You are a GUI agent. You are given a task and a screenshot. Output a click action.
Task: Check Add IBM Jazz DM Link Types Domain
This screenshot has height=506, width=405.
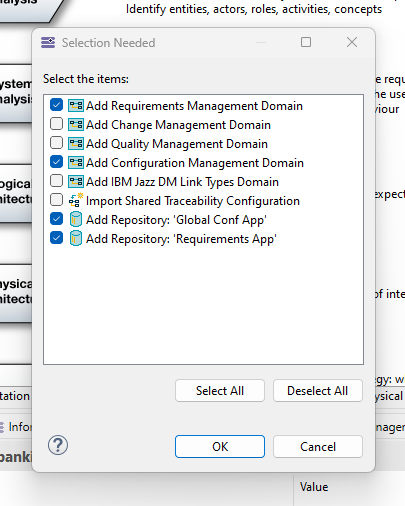coord(56,181)
